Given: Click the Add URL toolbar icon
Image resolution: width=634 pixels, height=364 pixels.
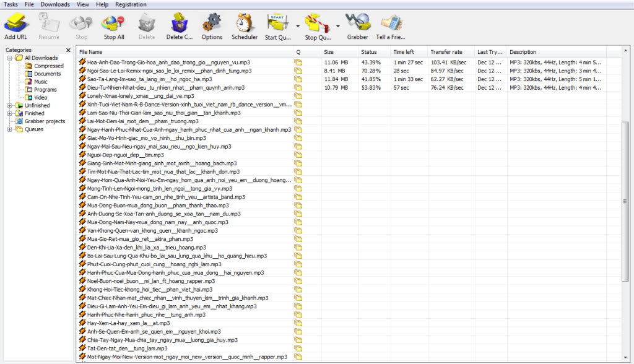Looking at the screenshot, I should (x=15, y=24).
